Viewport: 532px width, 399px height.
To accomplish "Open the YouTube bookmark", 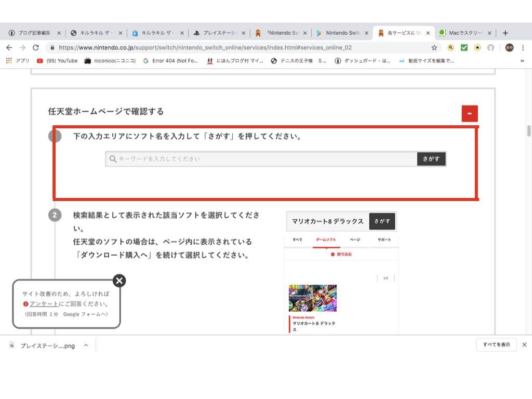I will point(57,61).
